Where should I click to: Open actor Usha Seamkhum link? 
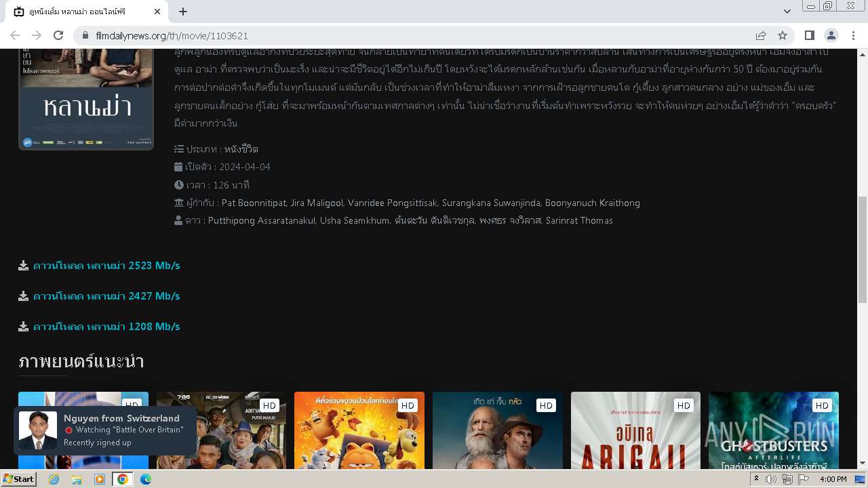point(355,220)
